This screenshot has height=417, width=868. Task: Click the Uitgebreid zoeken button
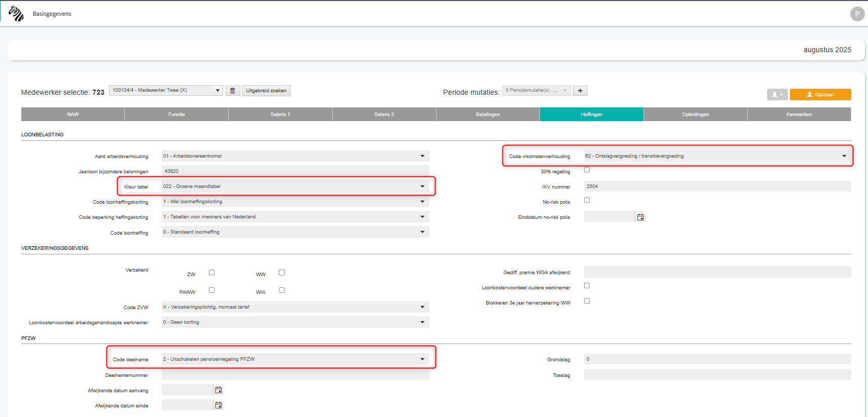pyautogui.click(x=266, y=91)
